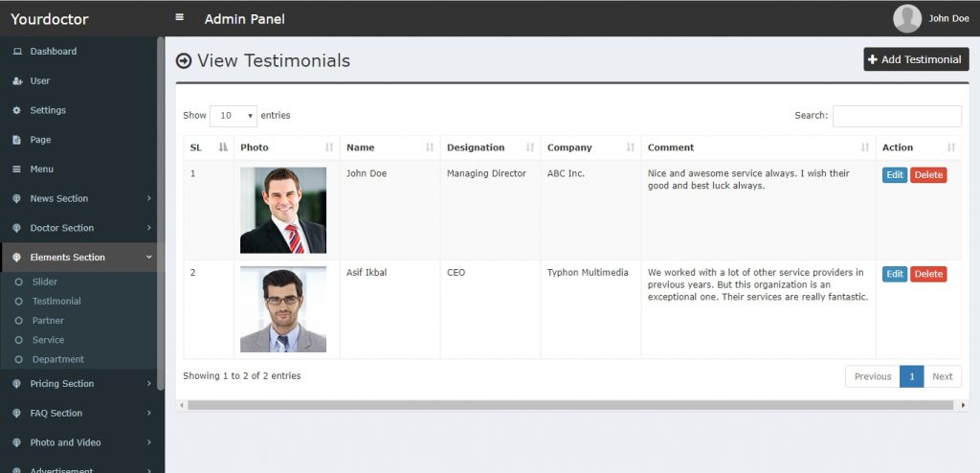The height and width of the screenshot is (473, 980).
Task: Click the Page document icon
Action: pyautogui.click(x=17, y=140)
